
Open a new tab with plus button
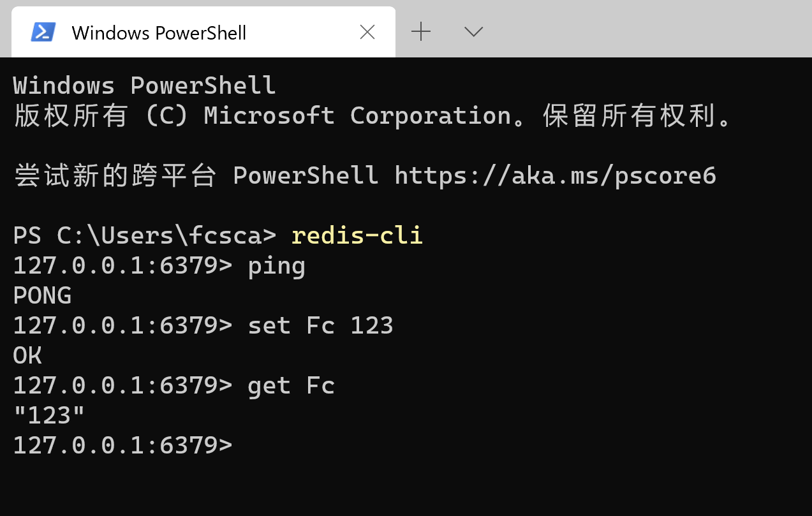pyautogui.click(x=421, y=31)
